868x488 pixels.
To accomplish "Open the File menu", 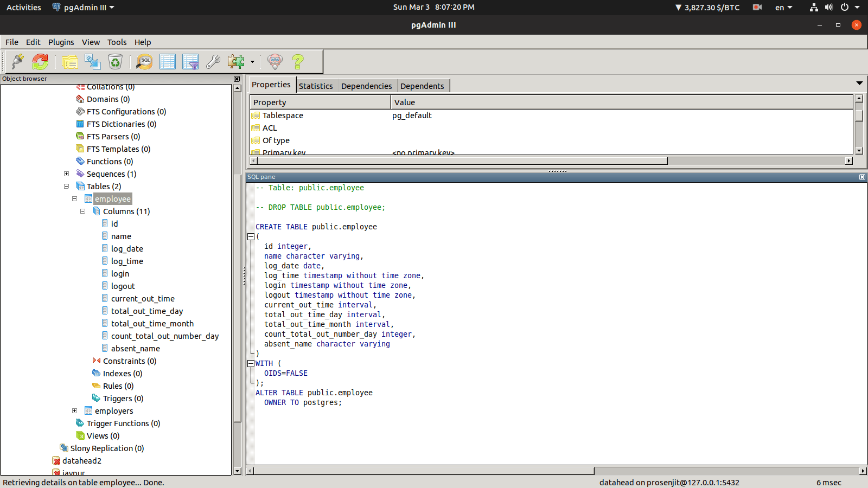I will [x=12, y=42].
